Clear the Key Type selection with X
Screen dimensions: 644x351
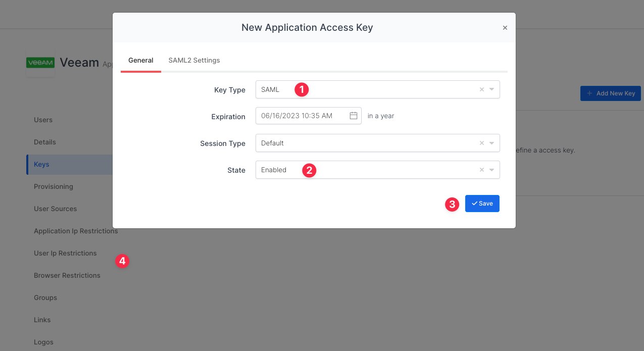coord(481,89)
